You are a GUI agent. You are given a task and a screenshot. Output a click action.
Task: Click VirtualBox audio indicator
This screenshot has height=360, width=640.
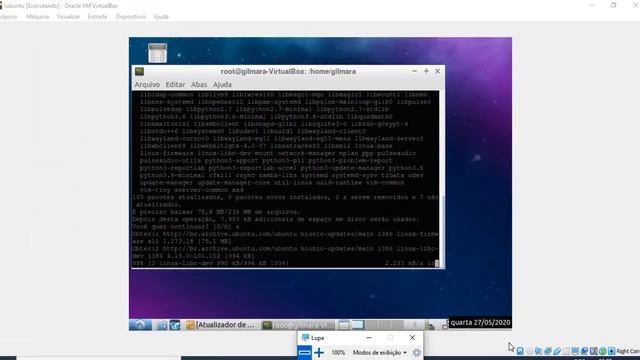point(538,351)
